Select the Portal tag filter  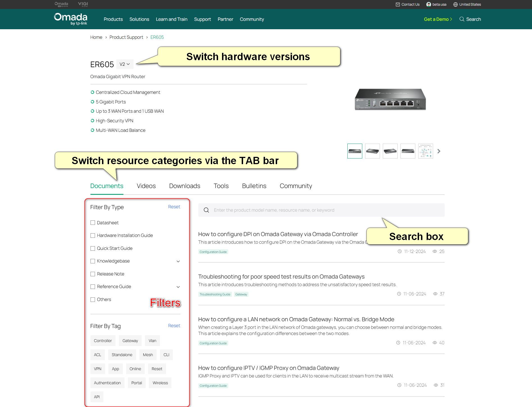pos(137,383)
